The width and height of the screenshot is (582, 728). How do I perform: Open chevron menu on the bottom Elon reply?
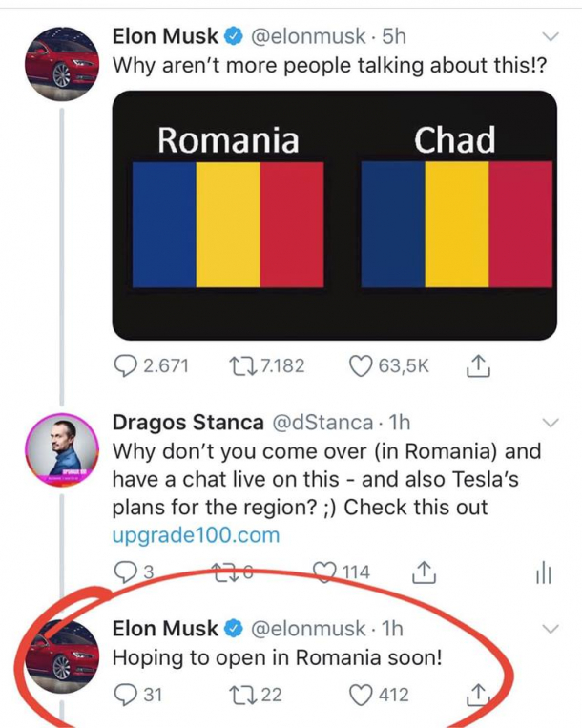click(x=551, y=629)
